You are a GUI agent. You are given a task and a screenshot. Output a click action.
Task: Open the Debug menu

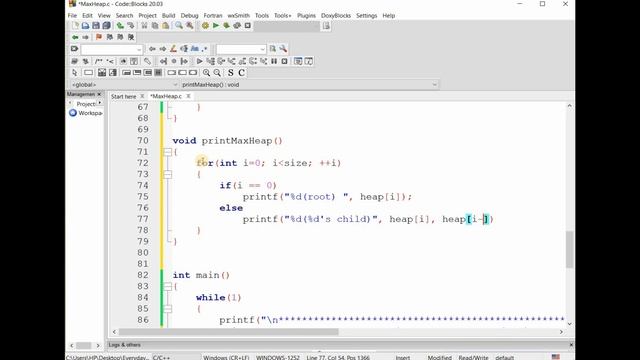pos(189,16)
